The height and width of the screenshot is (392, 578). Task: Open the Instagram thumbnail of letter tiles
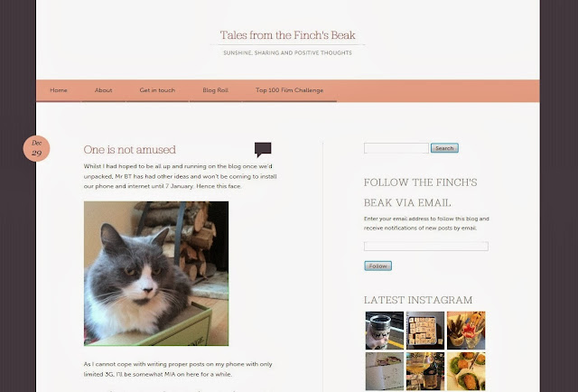(x=425, y=331)
